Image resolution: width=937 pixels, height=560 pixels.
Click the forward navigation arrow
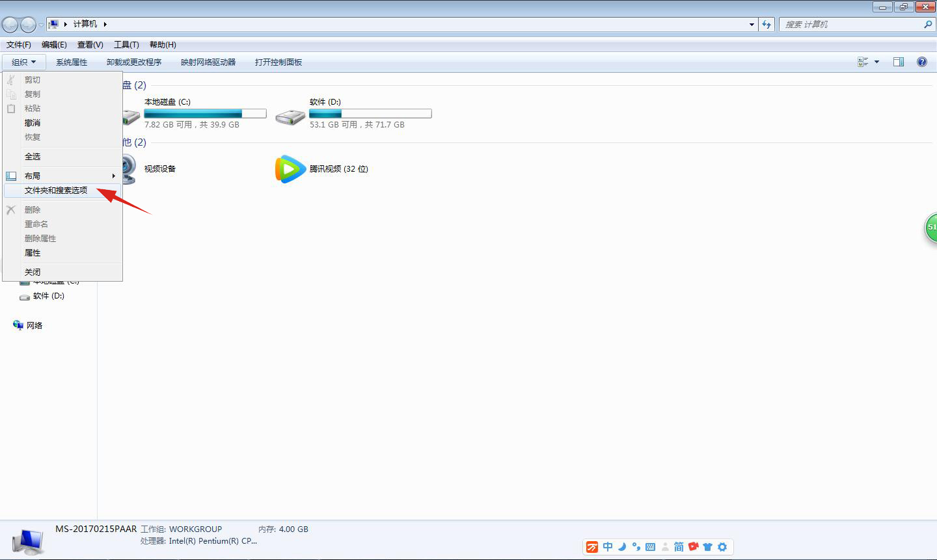(29, 25)
